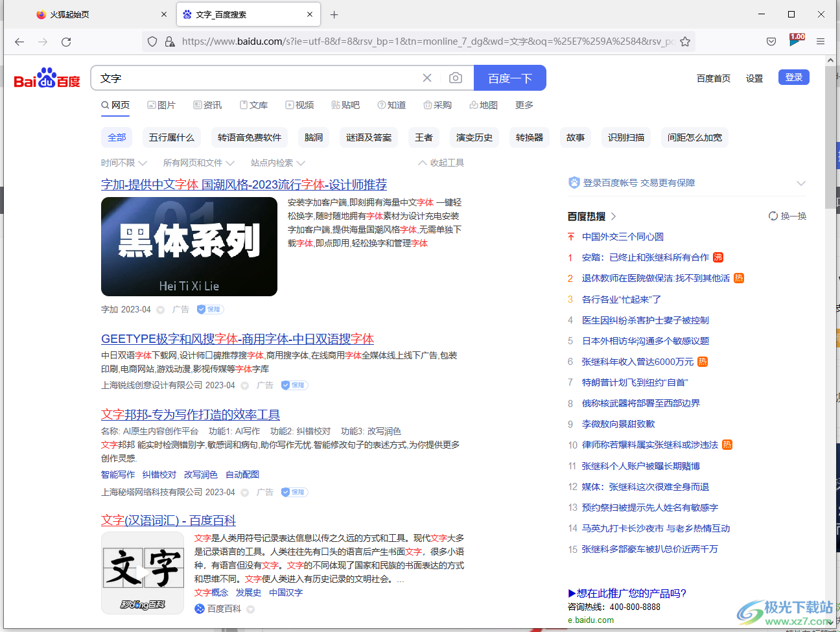Open a new browser tab

pos(334,14)
